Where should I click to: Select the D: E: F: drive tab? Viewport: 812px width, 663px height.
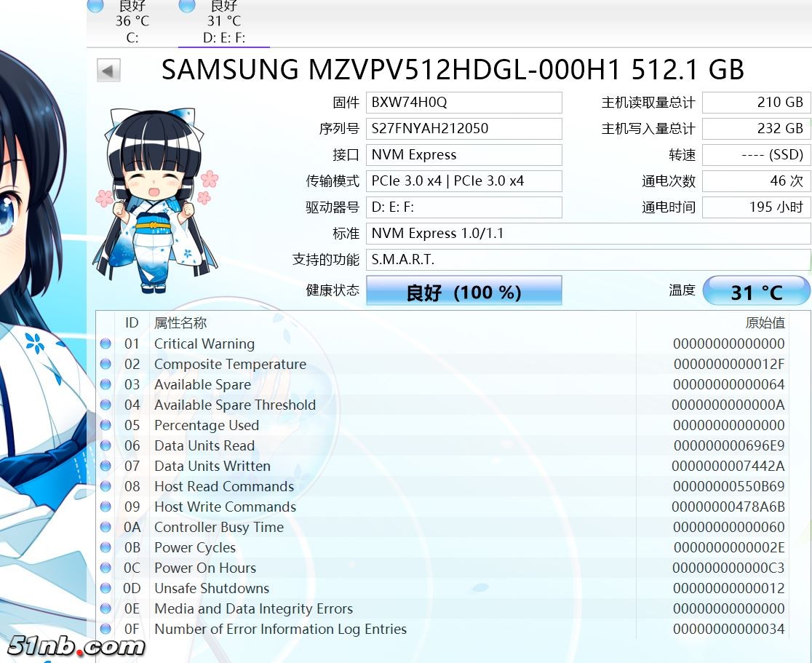point(223,22)
